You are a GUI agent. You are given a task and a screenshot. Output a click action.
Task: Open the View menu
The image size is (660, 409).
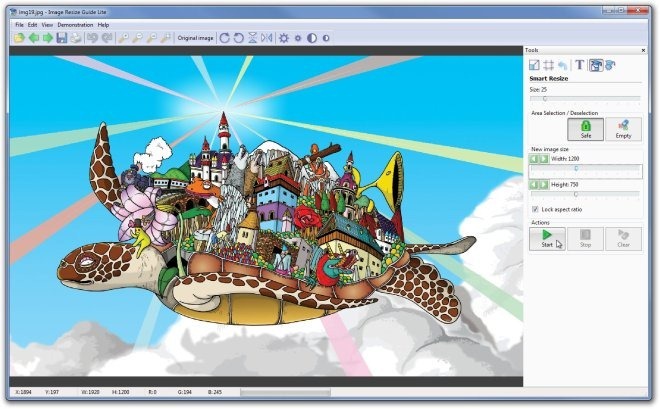[x=47, y=25]
